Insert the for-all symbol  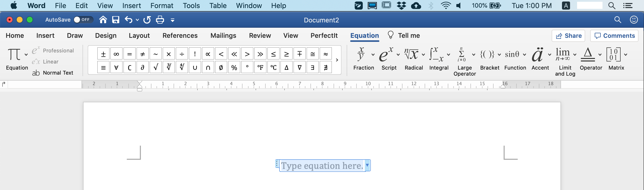pos(116,67)
